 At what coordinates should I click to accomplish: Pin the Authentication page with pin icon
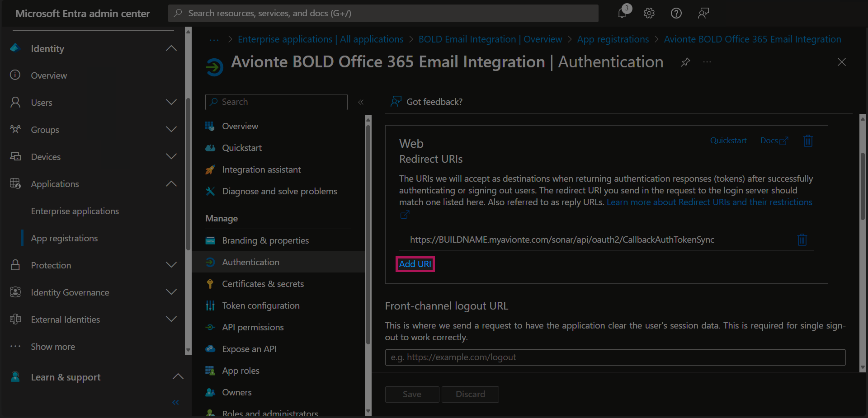tap(685, 62)
